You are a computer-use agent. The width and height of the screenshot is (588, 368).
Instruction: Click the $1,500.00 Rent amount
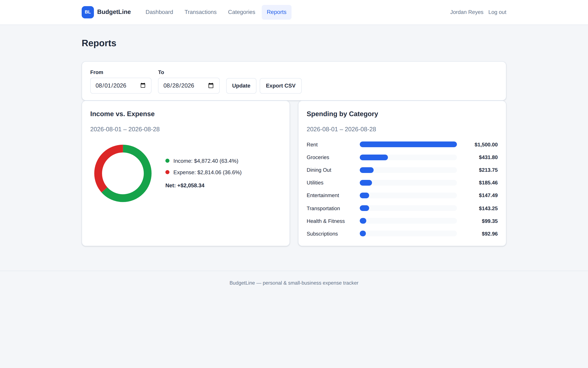[486, 145]
